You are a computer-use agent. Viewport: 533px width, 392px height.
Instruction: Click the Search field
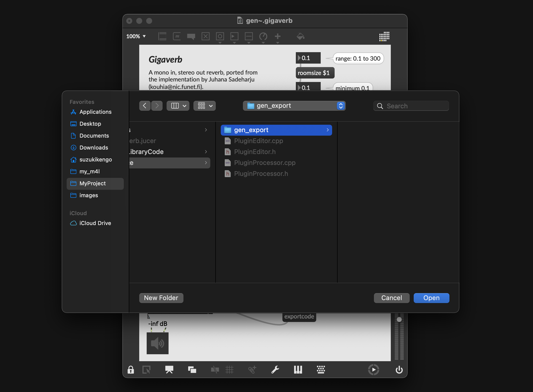(x=411, y=106)
